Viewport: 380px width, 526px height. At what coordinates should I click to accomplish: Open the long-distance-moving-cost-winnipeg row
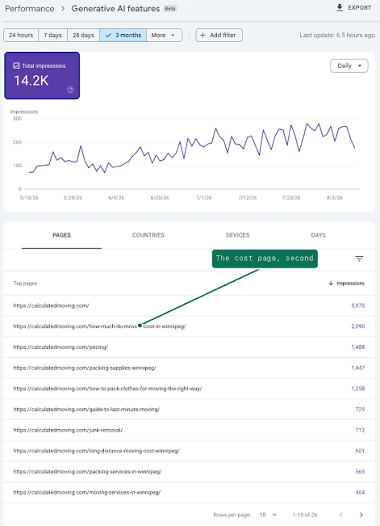coord(189,451)
